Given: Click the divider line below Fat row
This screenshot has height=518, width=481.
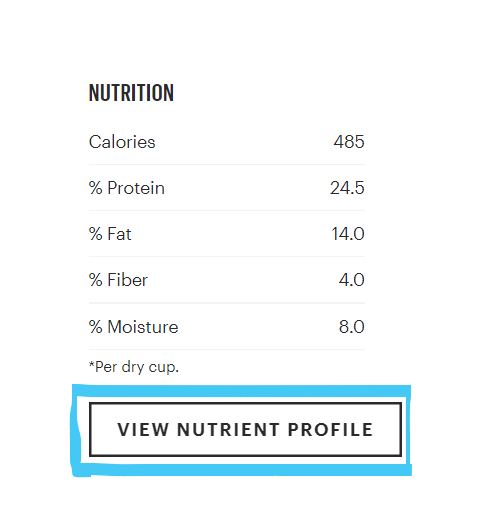Looking at the screenshot, I should pos(227,256).
